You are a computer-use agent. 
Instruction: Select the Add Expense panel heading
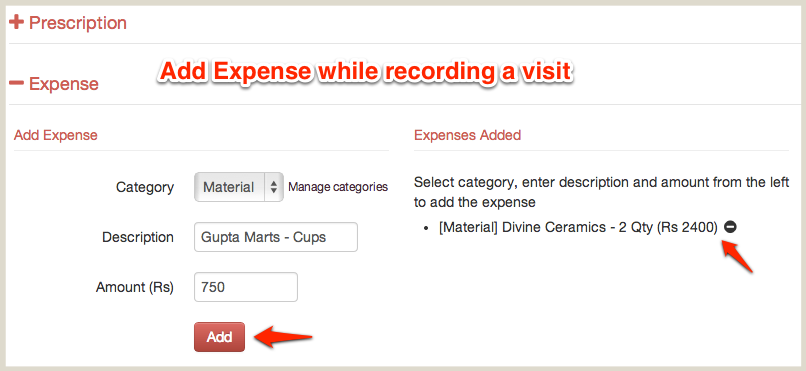(x=56, y=135)
